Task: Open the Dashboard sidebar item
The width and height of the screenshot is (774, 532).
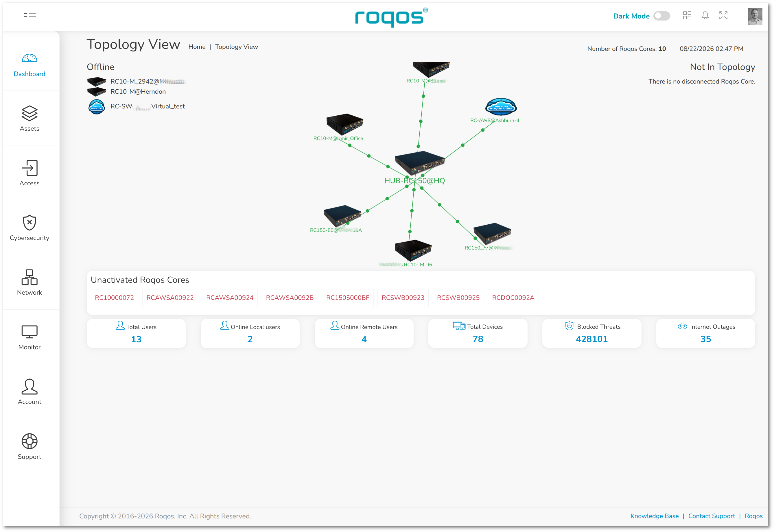Action: (x=30, y=65)
